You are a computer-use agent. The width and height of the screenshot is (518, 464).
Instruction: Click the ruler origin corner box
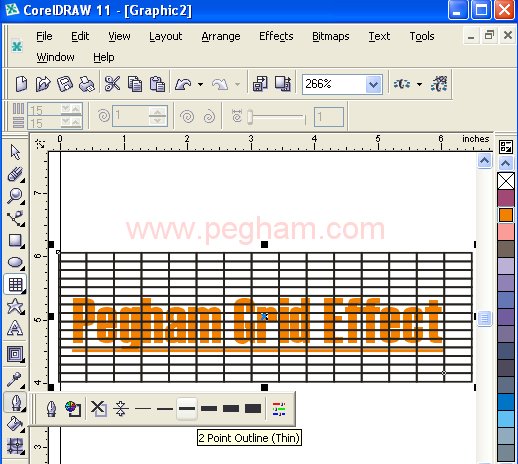[x=40, y=143]
